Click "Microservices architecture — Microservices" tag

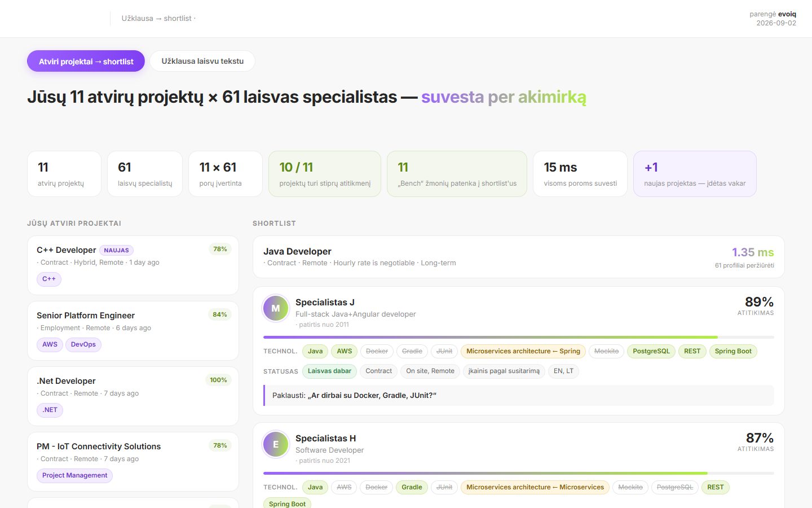coord(535,487)
